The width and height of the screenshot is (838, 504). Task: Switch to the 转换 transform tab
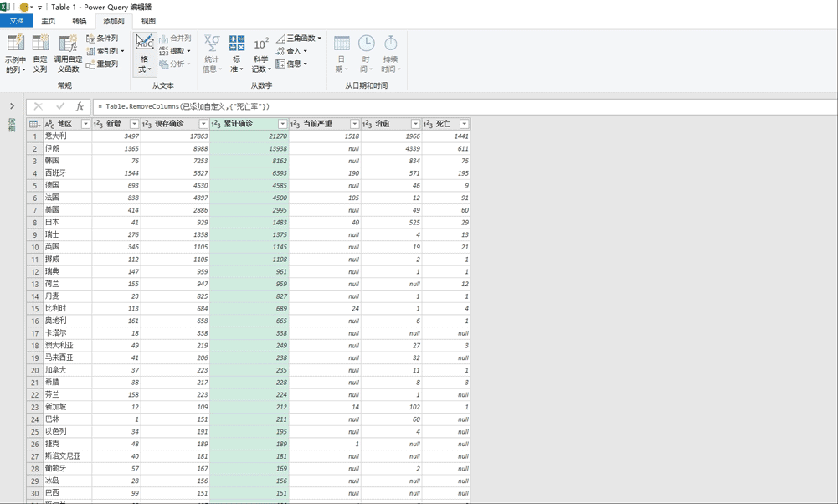coord(79,21)
